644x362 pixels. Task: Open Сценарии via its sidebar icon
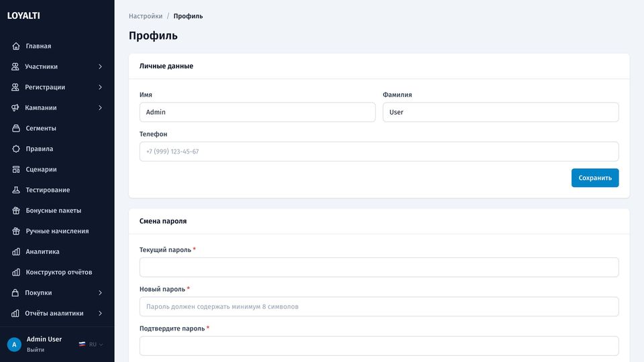click(x=16, y=169)
